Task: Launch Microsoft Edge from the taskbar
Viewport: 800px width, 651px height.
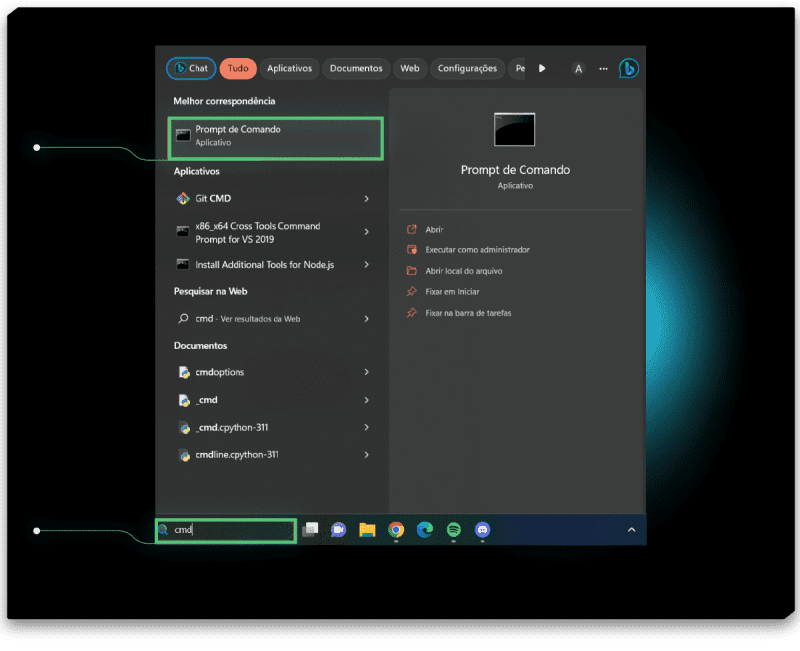Action: 425,530
